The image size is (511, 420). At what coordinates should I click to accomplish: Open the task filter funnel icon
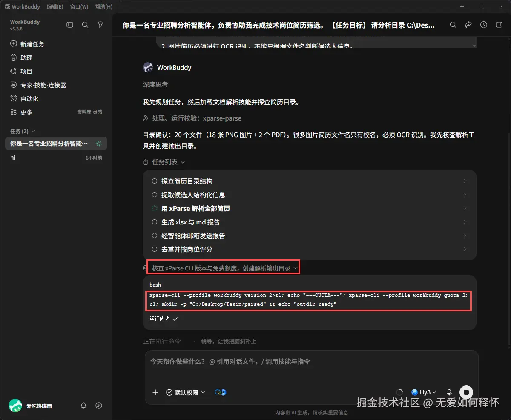[x=100, y=25]
